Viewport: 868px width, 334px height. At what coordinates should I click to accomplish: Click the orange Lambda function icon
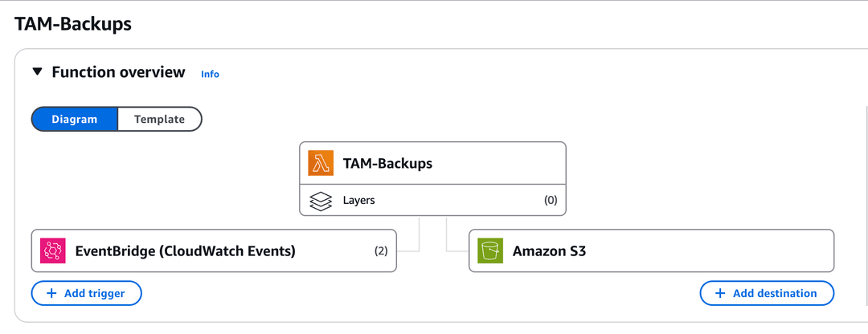(321, 164)
